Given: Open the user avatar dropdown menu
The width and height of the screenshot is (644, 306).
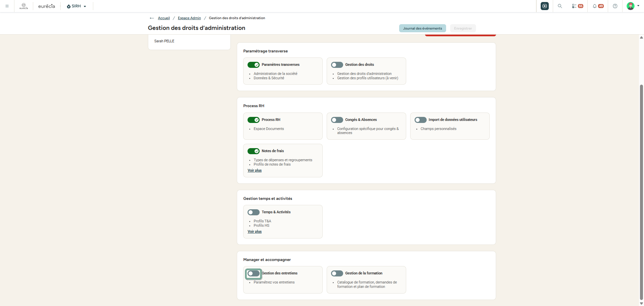Looking at the screenshot, I should pyautogui.click(x=633, y=6).
